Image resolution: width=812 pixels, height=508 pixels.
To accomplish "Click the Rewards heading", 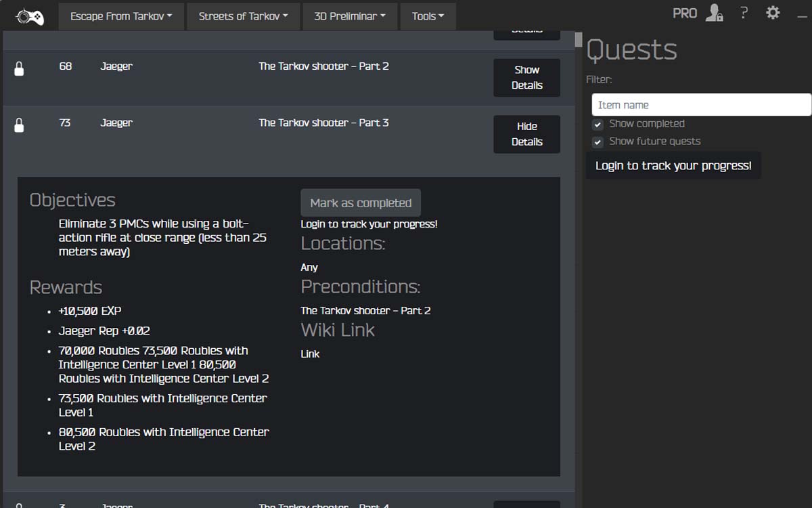I will (x=66, y=287).
